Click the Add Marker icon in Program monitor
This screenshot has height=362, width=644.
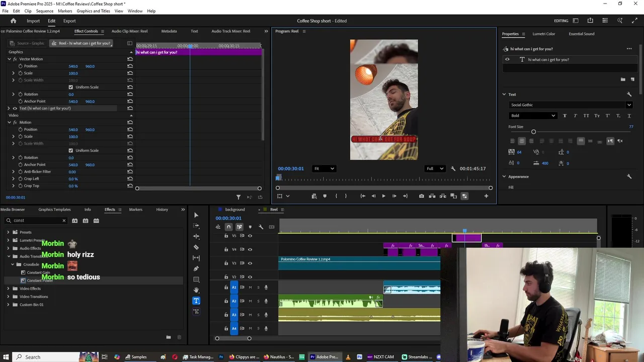click(x=325, y=196)
